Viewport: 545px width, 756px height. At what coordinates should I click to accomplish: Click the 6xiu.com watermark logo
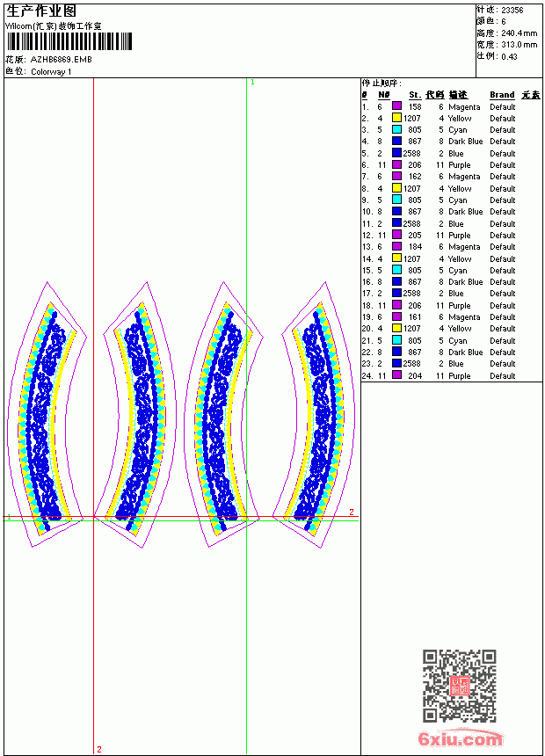click(x=460, y=738)
